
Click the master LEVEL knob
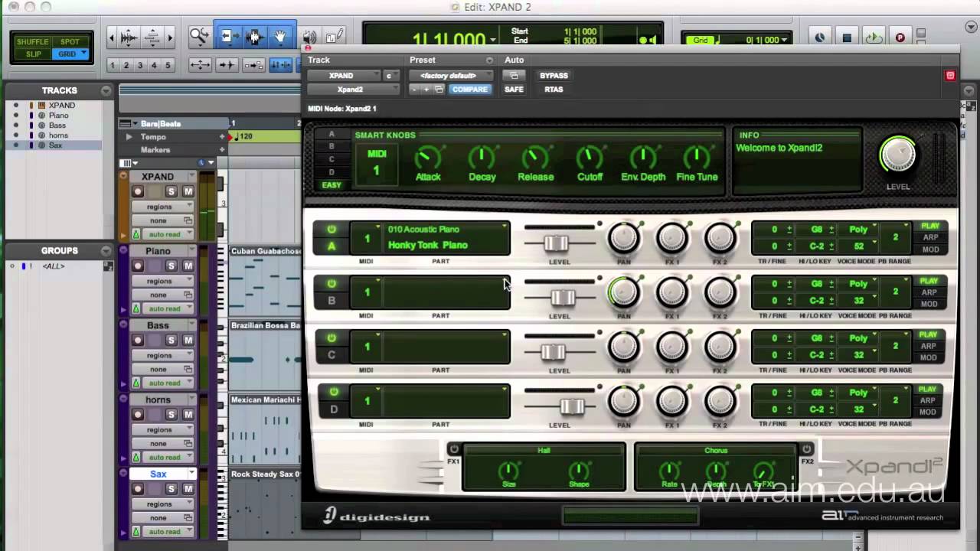pyautogui.click(x=898, y=155)
